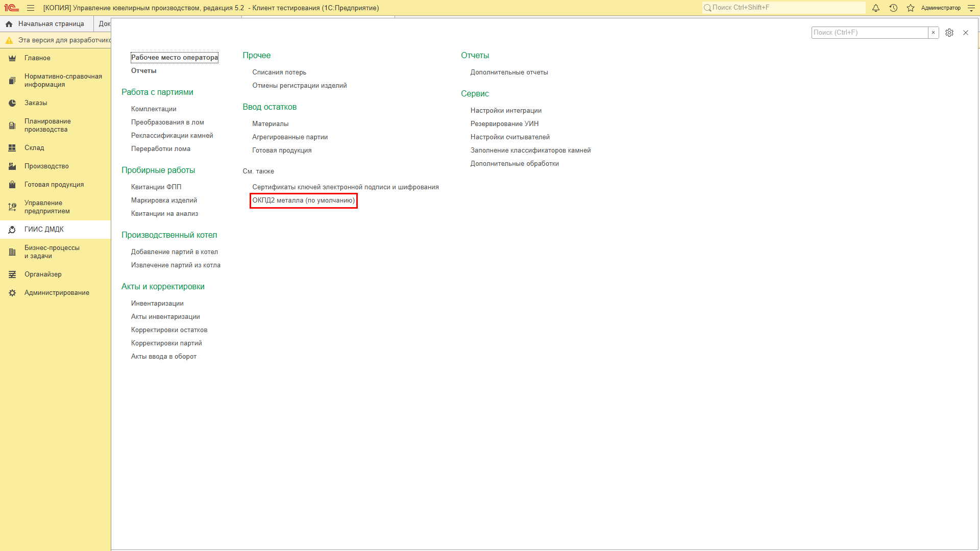The image size is (980, 551).
Task: Select the ГИИС ДМДК section
Action: pyautogui.click(x=56, y=230)
